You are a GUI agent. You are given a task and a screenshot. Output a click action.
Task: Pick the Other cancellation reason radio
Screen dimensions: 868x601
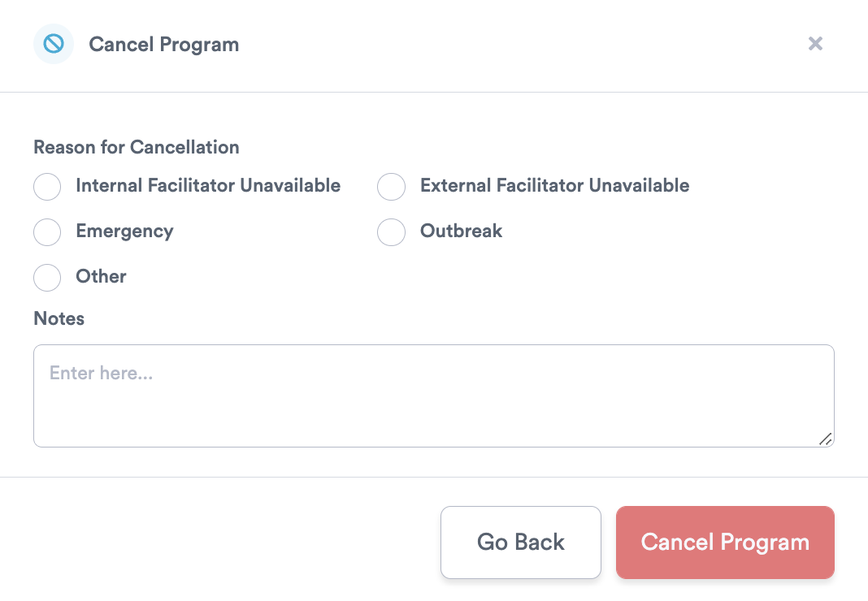(x=47, y=277)
